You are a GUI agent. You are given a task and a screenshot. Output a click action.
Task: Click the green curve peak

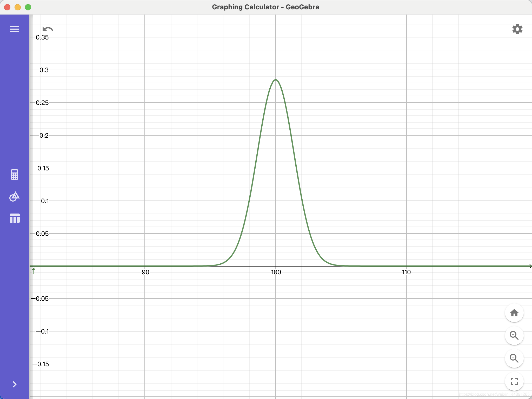pyautogui.click(x=276, y=80)
